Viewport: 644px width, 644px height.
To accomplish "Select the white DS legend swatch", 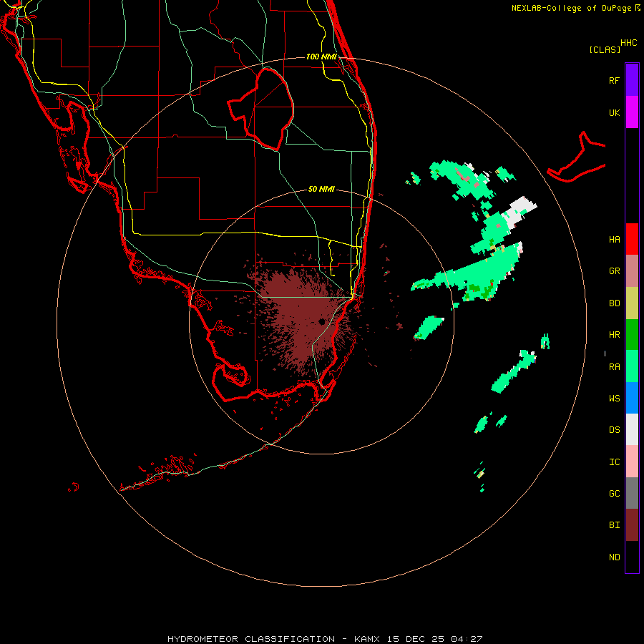I will pyautogui.click(x=632, y=429).
